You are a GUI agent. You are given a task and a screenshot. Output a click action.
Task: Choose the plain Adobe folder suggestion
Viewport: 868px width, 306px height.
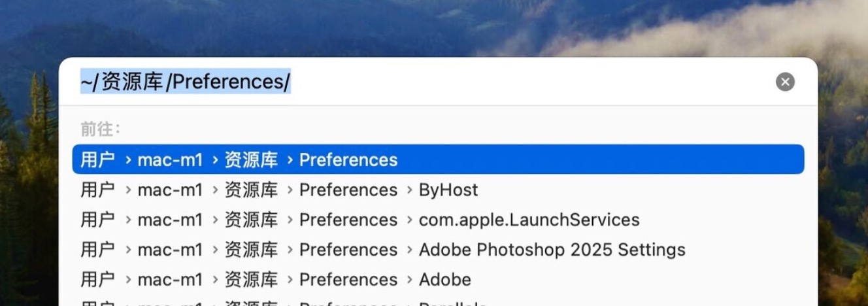click(x=444, y=280)
